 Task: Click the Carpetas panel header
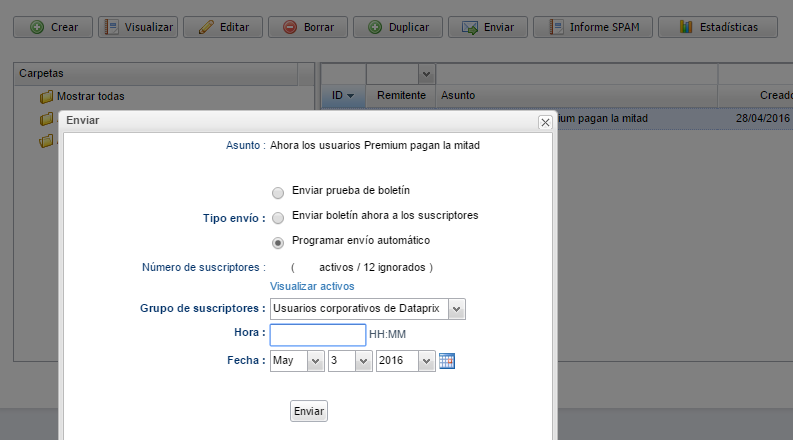coord(156,73)
